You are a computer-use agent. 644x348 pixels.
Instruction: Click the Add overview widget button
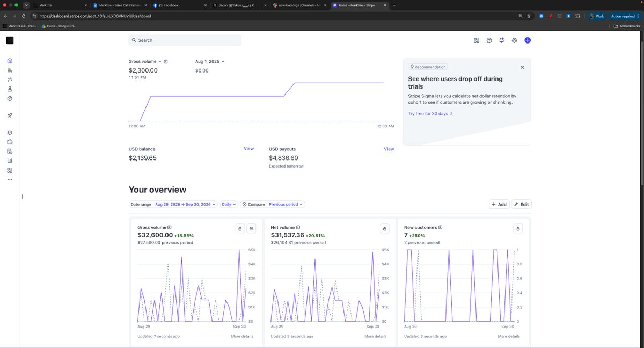[x=499, y=205]
